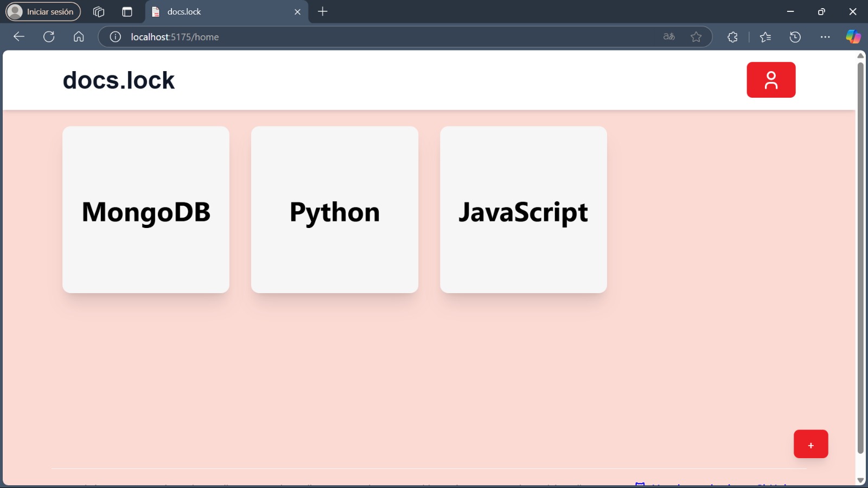Open the Copilot sidebar icon
The image size is (868, 488).
tap(853, 37)
